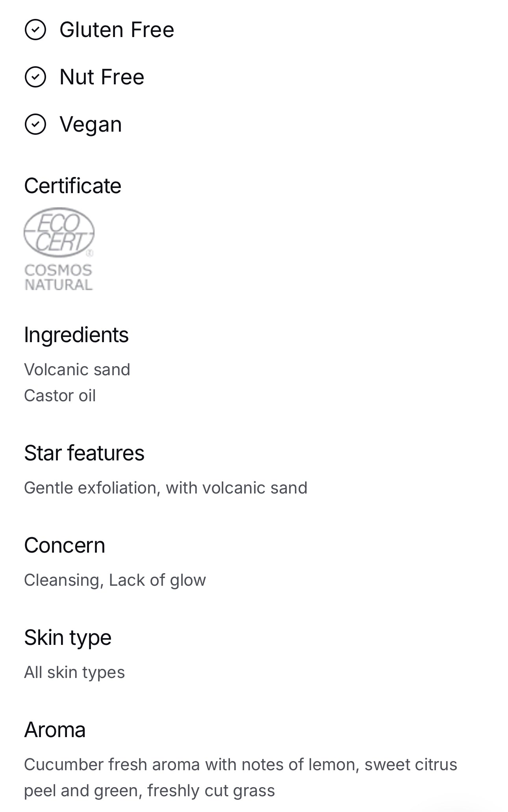
Task: Click the Lack of glow concern
Action: coord(157,580)
